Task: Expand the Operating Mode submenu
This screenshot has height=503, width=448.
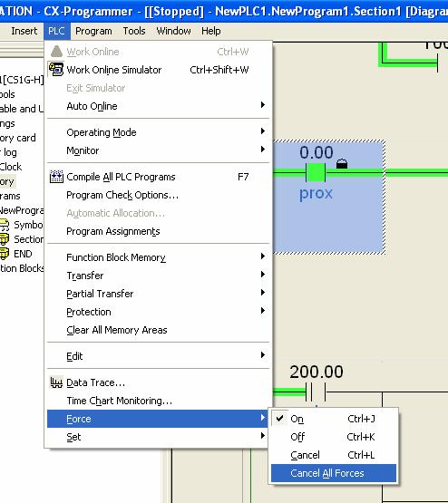Action: (x=158, y=132)
